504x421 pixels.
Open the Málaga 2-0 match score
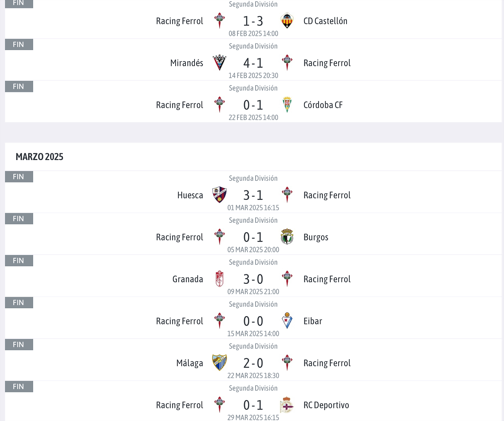(x=253, y=363)
